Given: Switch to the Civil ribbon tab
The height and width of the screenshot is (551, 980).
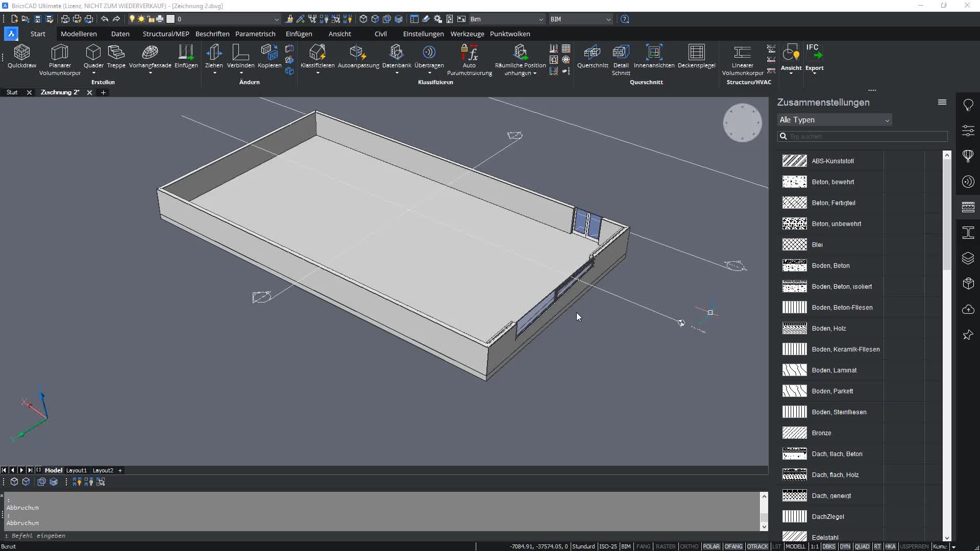Looking at the screenshot, I should pyautogui.click(x=381, y=34).
